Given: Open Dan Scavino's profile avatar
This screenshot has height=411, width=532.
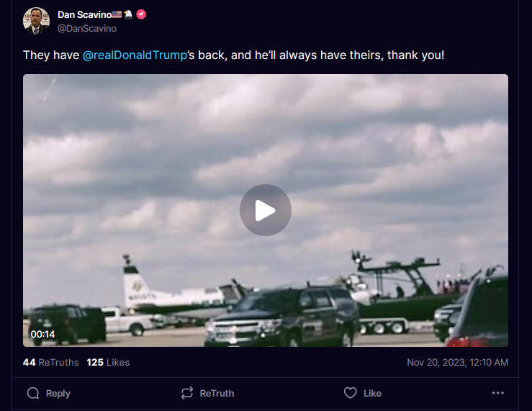Looking at the screenshot, I should click(36, 21).
